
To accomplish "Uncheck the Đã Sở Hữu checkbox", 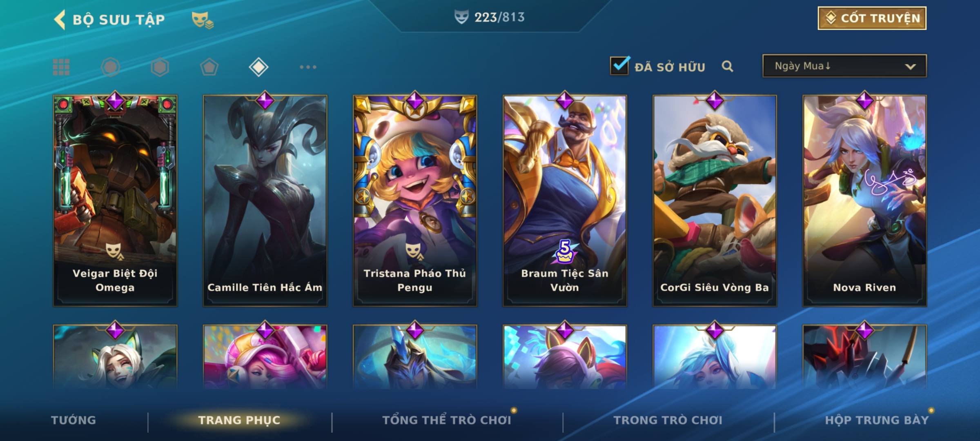I will (x=619, y=66).
